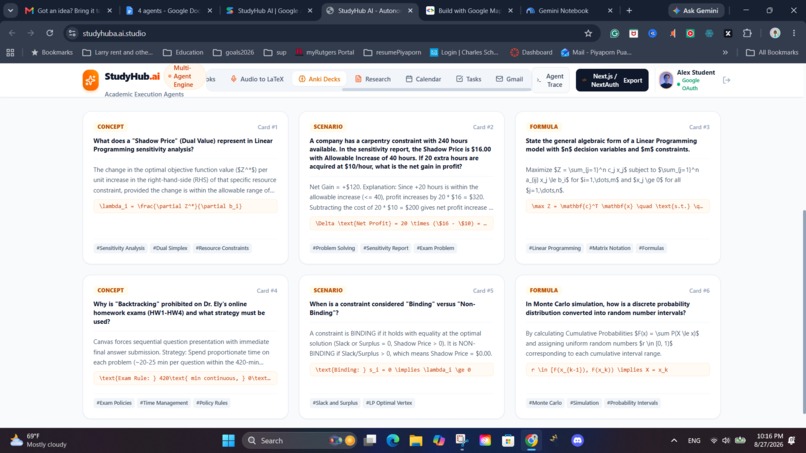Open Card #4 Backtracking question
806x453 pixels.
tap(179, 313)
